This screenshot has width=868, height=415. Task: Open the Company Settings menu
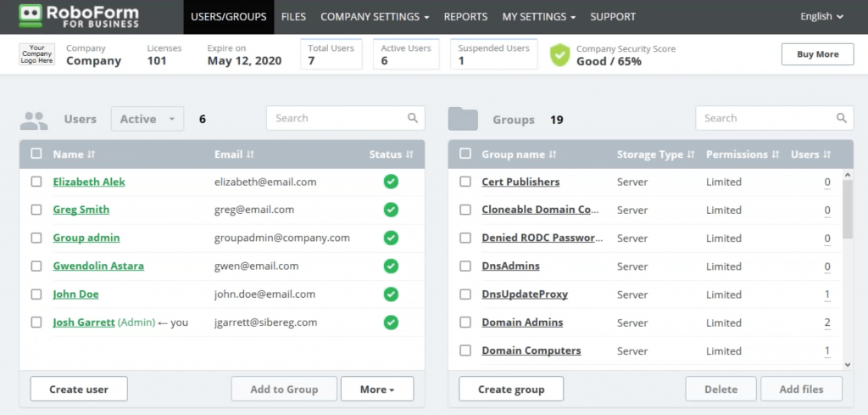[x=375, y=17]
